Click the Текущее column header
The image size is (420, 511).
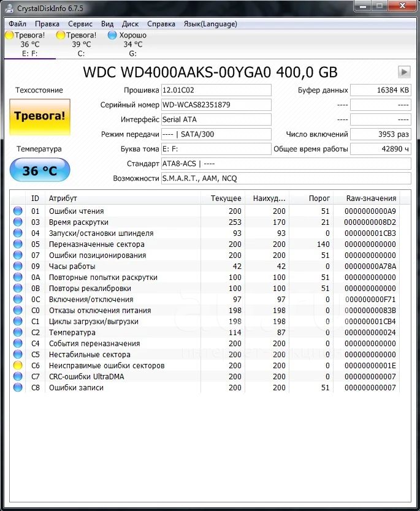pos(223,198)
